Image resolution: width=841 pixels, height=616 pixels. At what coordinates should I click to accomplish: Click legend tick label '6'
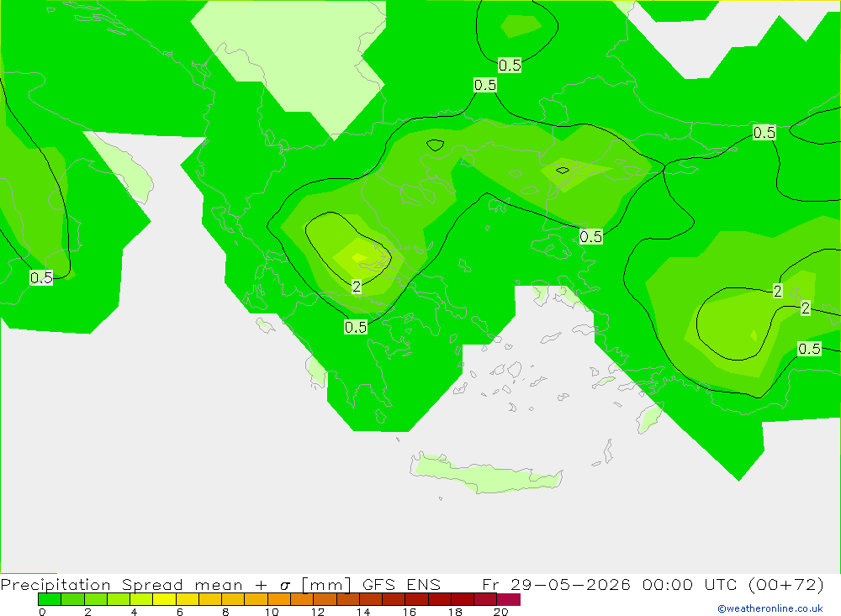point(180,612)
